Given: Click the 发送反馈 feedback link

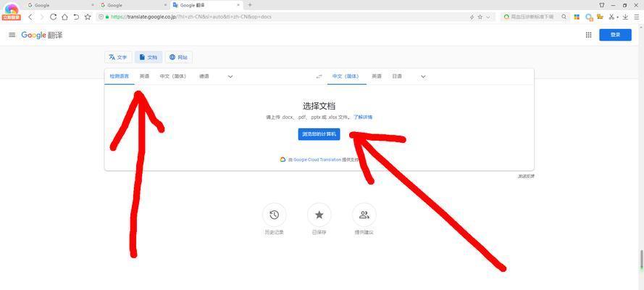Looking at the screenshot, I should tap(526, 176).
